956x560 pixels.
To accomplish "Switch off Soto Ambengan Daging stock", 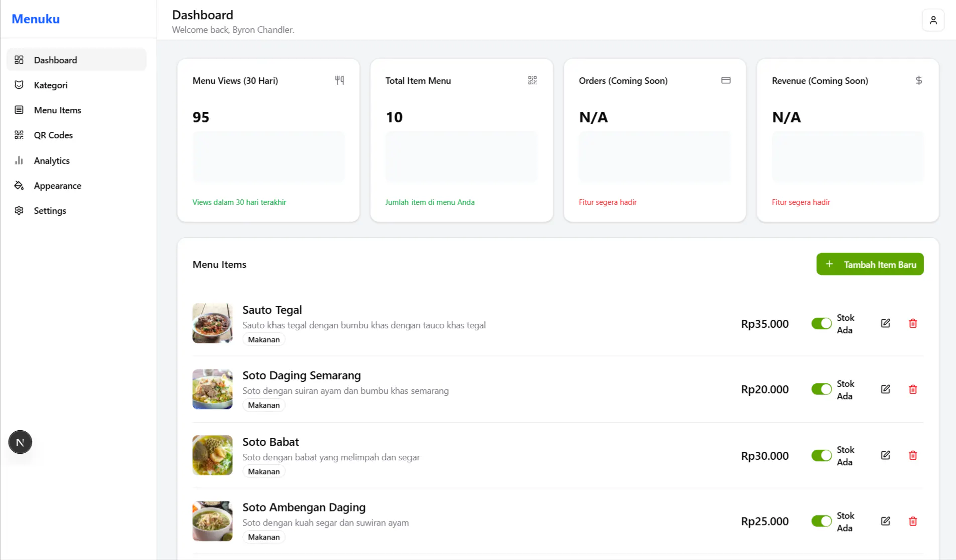I will point(822,521).
